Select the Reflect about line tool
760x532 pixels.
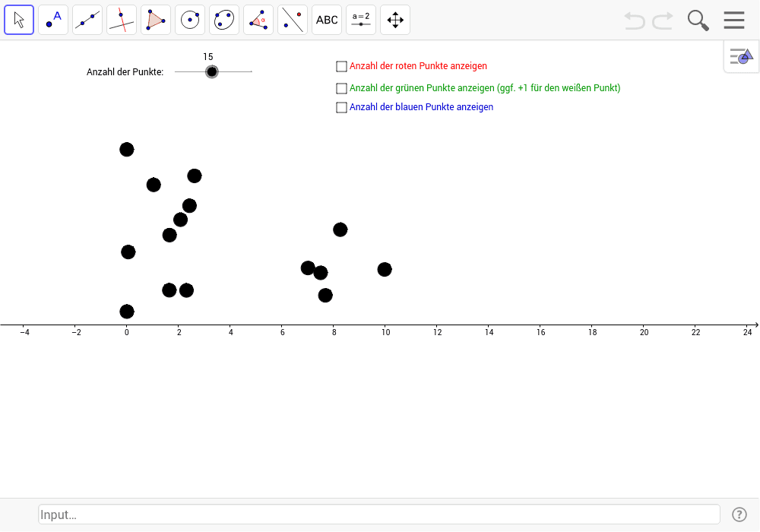pos(293,20)
